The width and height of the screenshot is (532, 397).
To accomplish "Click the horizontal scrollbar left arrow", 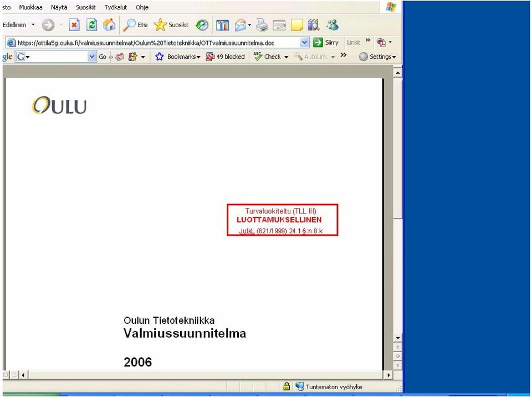I will point(23,375).
